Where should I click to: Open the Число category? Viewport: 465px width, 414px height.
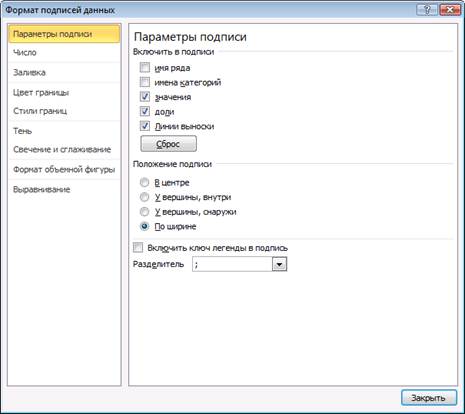coord(64,53)
